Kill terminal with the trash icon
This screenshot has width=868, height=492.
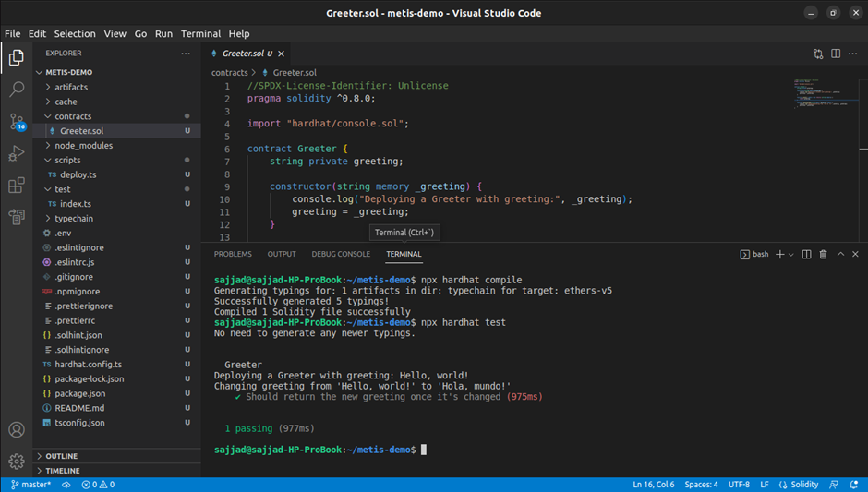tap(823, 254)
